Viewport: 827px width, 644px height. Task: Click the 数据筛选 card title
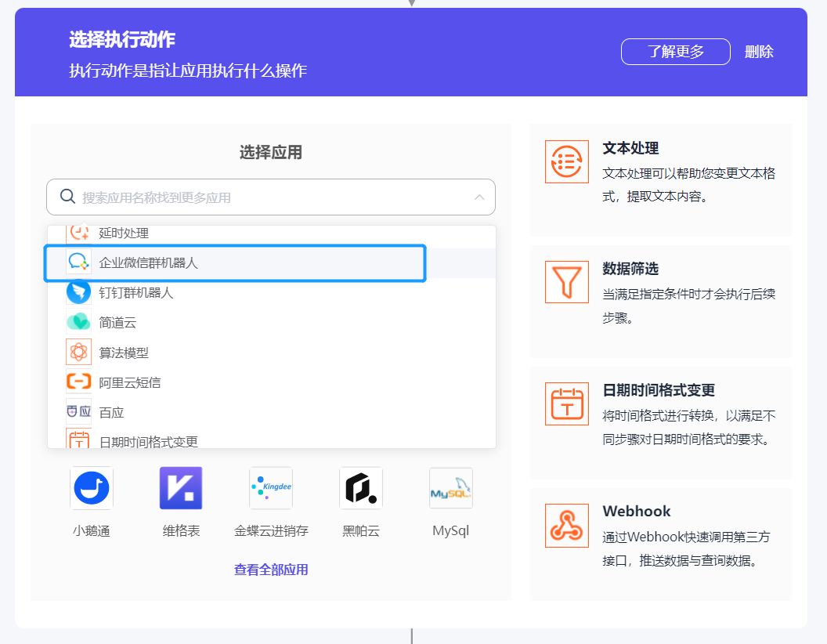pos(630,269)
